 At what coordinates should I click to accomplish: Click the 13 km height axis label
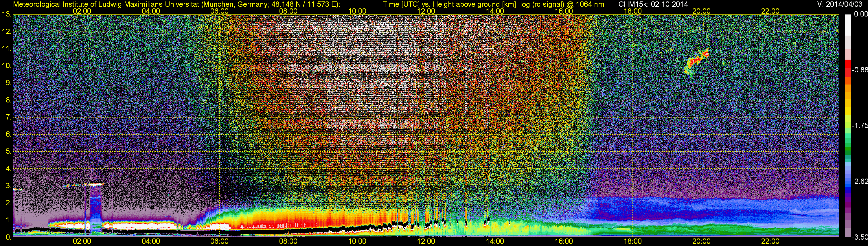point(6,14)
